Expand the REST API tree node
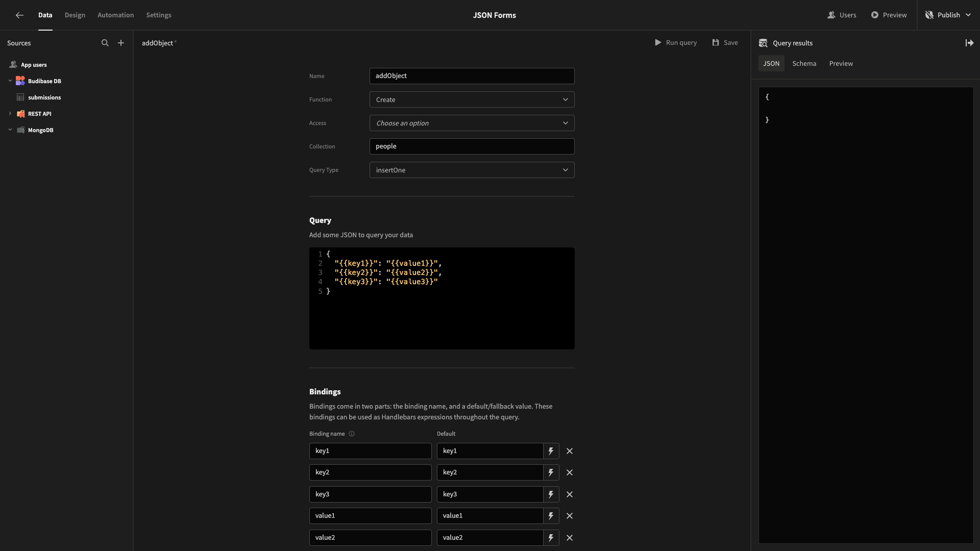The width and height of the screenshot is (980, 551). pos(10,113)
